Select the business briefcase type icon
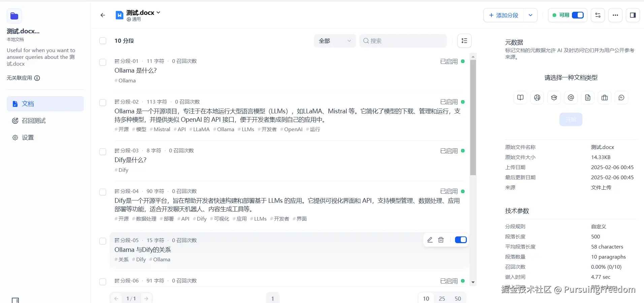Screen dimensions: 644x303 tap(605, 98)
